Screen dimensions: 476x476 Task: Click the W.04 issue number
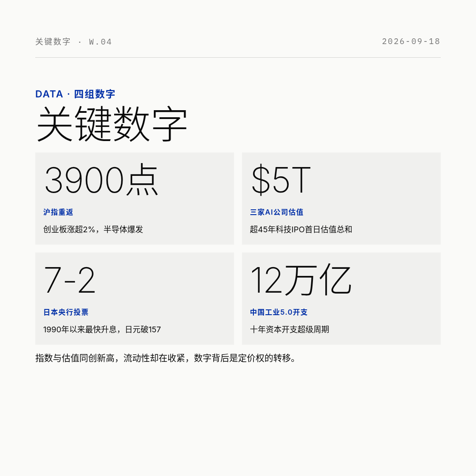tap(100, 41)
